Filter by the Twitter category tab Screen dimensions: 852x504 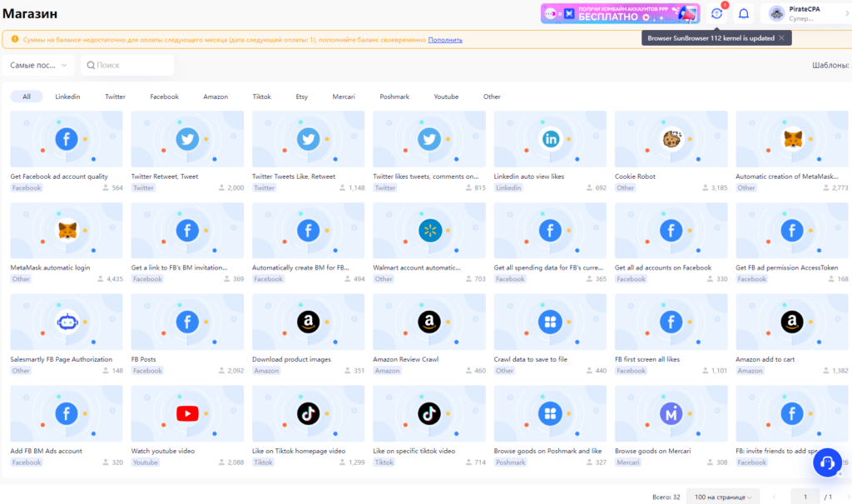115,96
